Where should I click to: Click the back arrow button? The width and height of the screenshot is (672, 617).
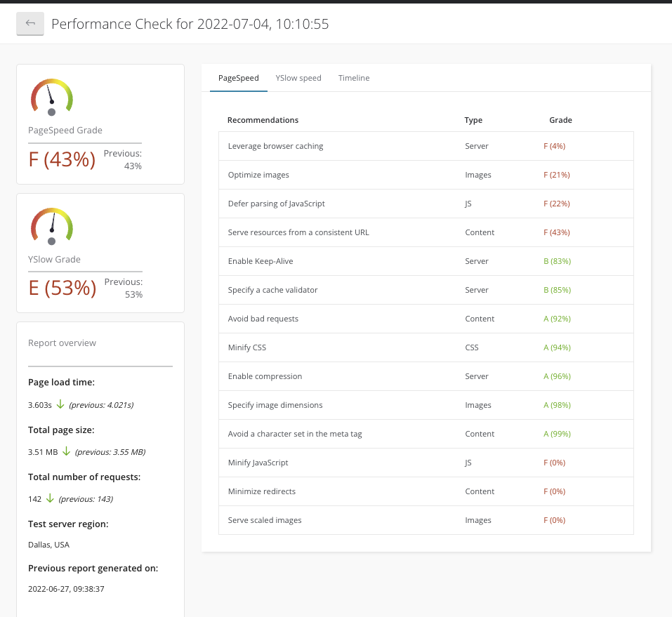pyautogui.click(x=30, y=24)
